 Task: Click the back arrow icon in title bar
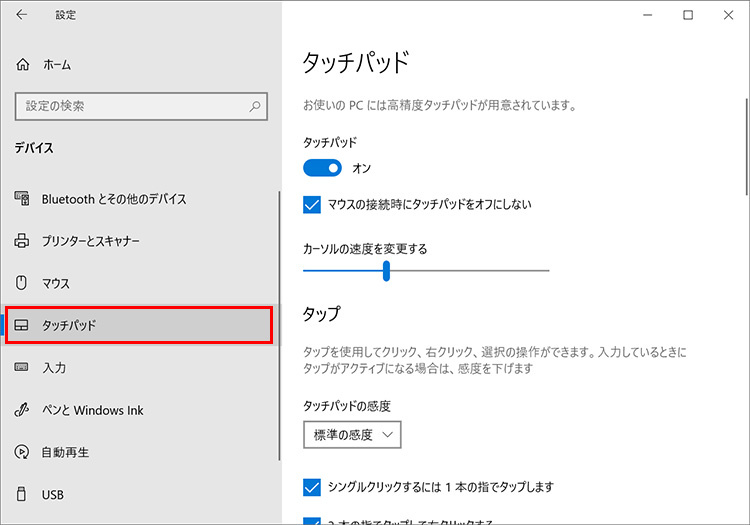[x=22, y=15]
